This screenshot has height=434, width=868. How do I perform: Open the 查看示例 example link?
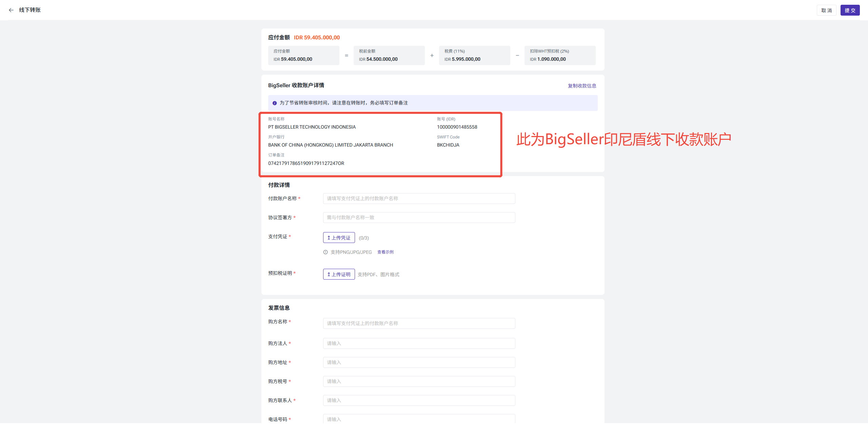[x=386, y=252]
